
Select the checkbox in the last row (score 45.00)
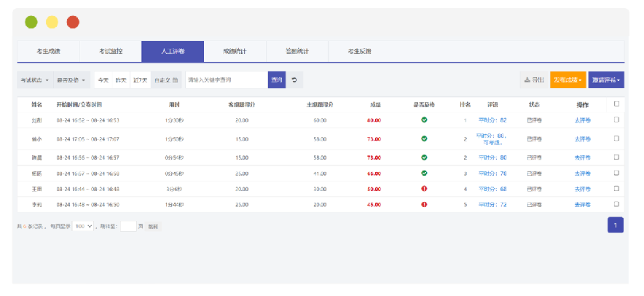616,205
